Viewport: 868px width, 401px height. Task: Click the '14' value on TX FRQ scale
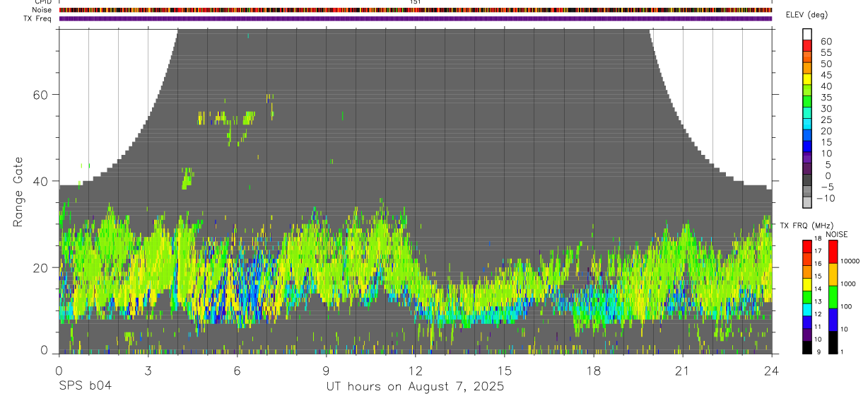click(818, 289)
